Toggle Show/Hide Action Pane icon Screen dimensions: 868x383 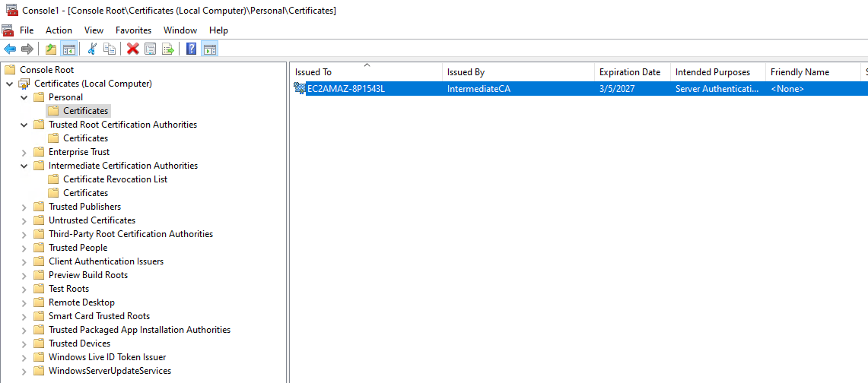pos(209,49)
